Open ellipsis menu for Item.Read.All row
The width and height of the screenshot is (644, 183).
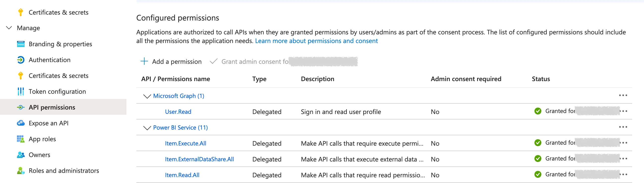pos(624,174)
